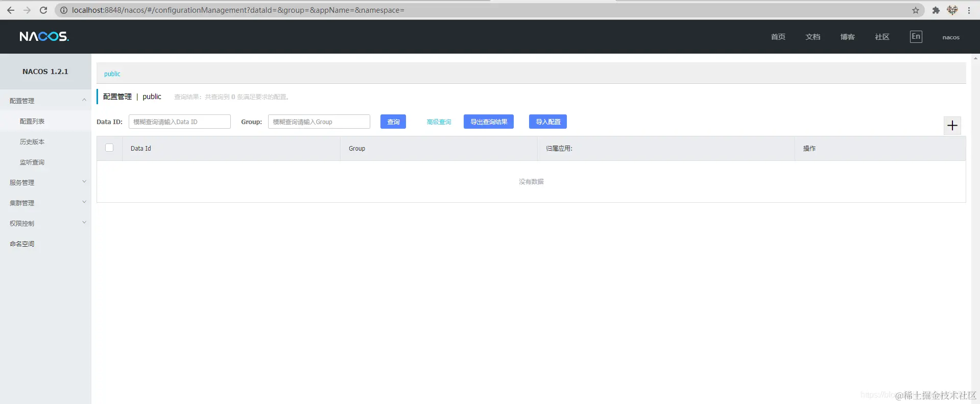Open 社区 in top navigation

pos(882,37)
